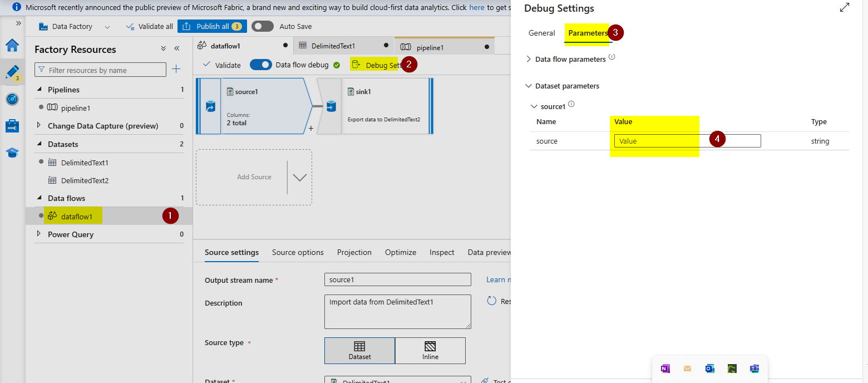Turn off Data flow debug
The width and height of the screenshot is (868, 383).
tap(260, 64)
